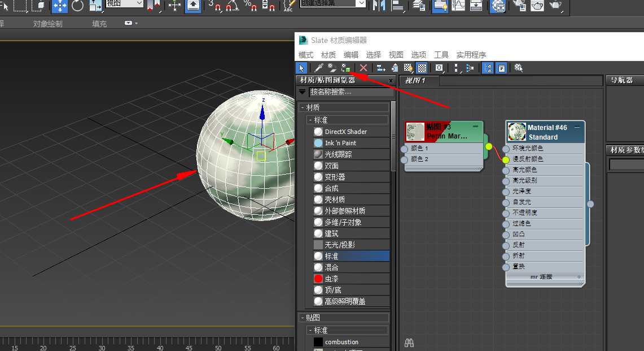Image resolution: width=644 pixels, height=351 pixels.
Task: Open Material Editor icon in main toolbar
Action: tap(498, 6)
